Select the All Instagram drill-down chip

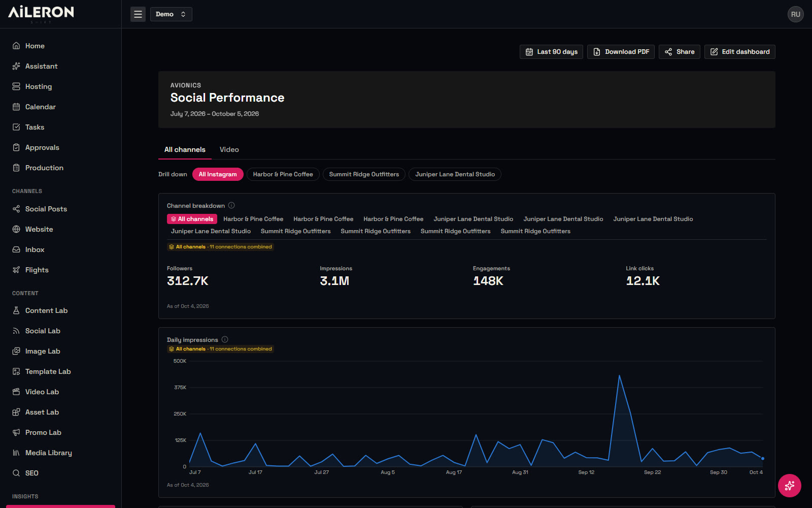[218, 174]
